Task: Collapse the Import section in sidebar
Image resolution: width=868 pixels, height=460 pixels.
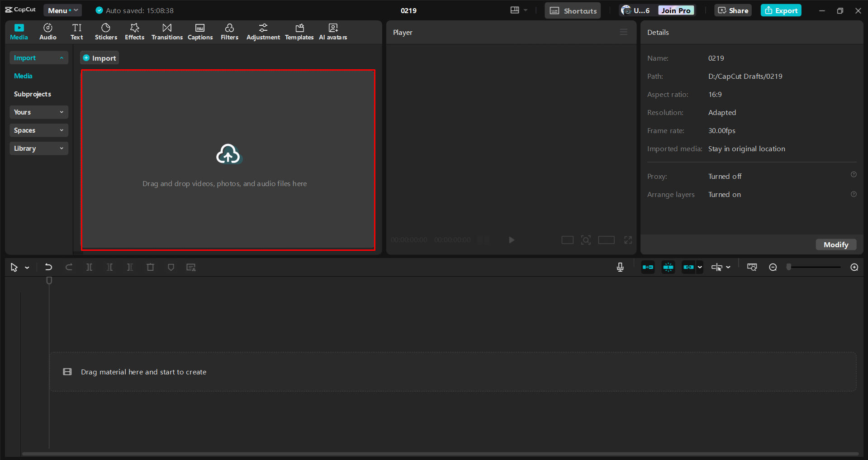Action: pos(39,58)
